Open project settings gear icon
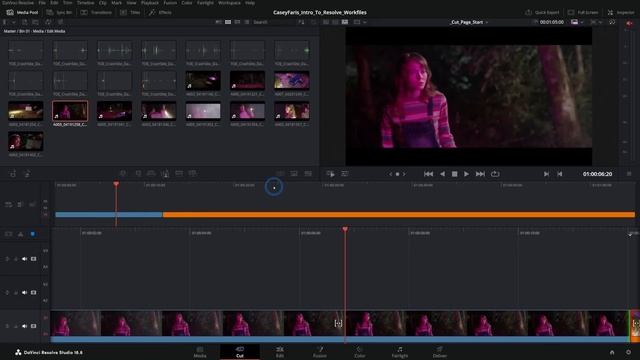The width and height of the screenshot is (640, 360). coord(628,352)
